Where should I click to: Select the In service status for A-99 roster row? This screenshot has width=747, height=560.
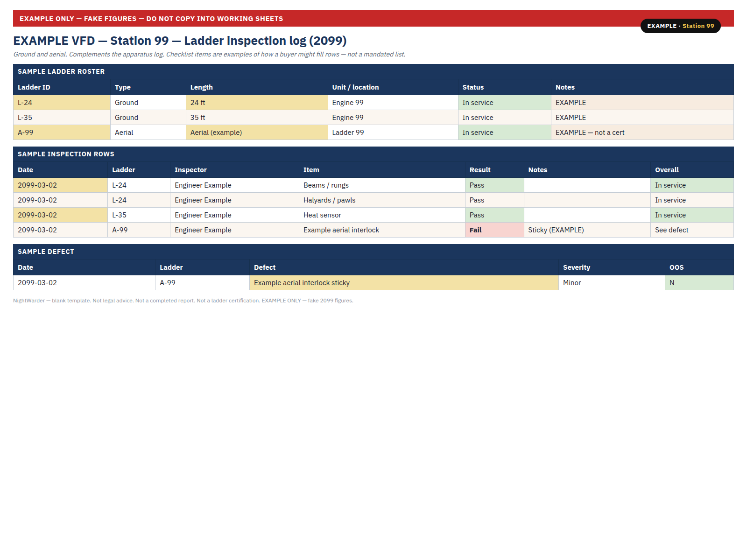(x=504, y=133)
